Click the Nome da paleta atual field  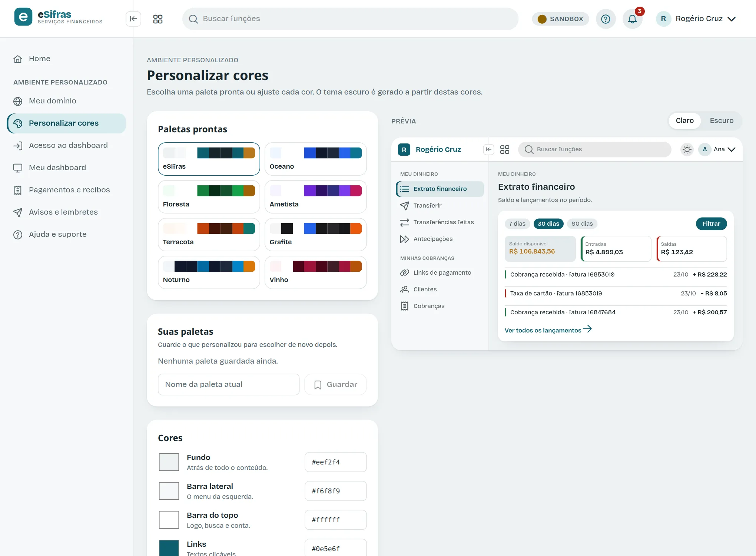click(x=229, y=384)
